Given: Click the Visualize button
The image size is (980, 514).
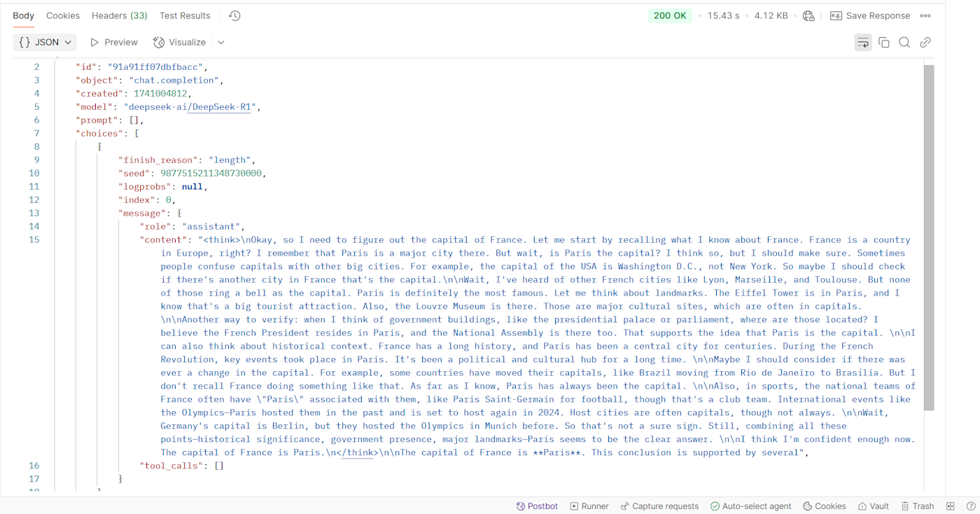Looking at the screenshot, I should coord(180,42).
